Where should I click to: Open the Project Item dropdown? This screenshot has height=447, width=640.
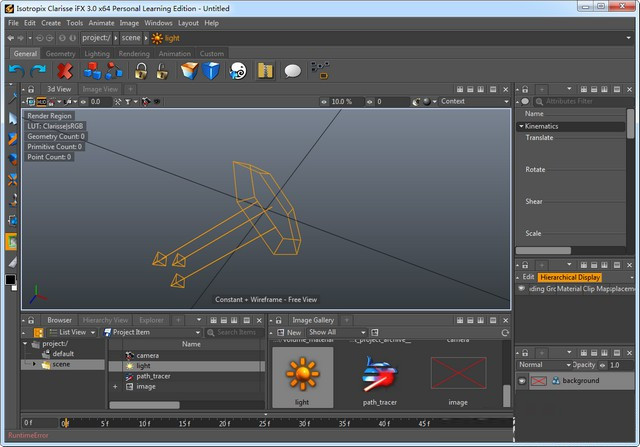pos(152,333)
